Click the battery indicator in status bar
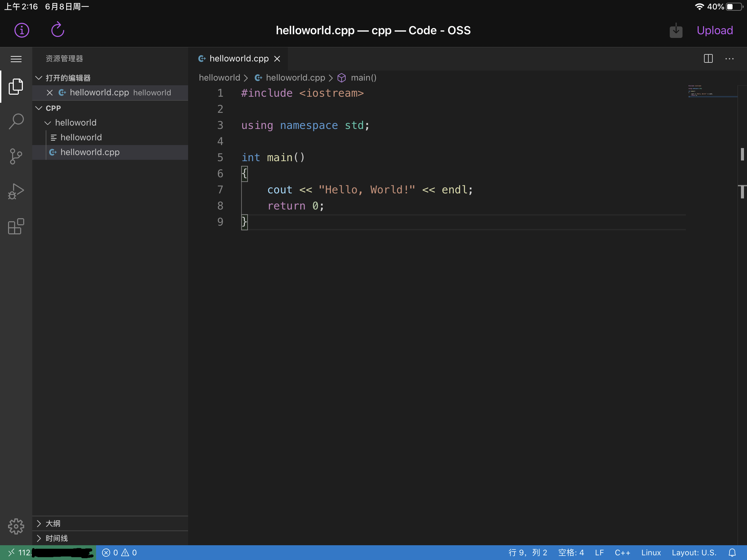This screenshot has width=747, height=560. pos(735,7)
